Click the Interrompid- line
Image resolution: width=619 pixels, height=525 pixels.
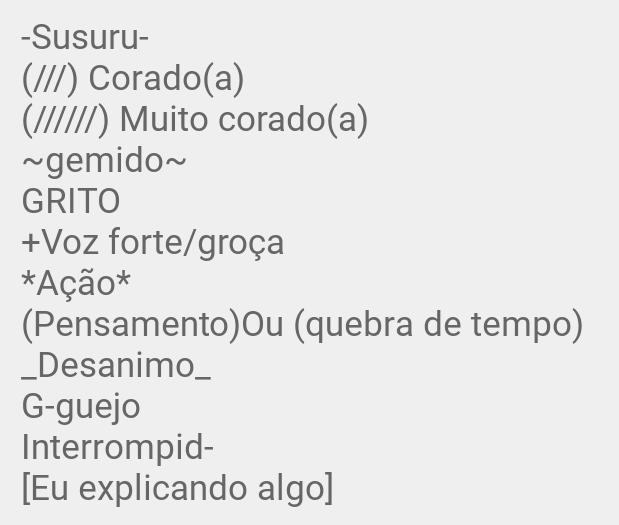(118, 448)
